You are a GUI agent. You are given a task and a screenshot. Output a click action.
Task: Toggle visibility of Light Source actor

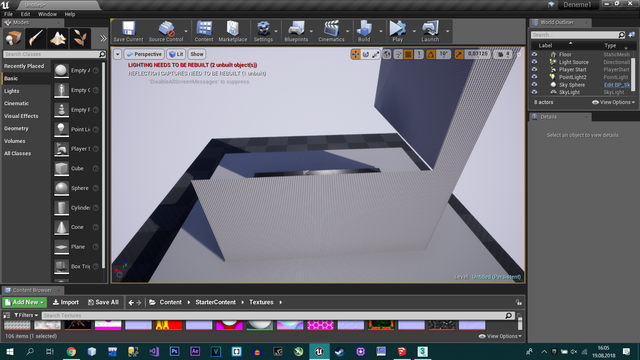pos(534,62)
